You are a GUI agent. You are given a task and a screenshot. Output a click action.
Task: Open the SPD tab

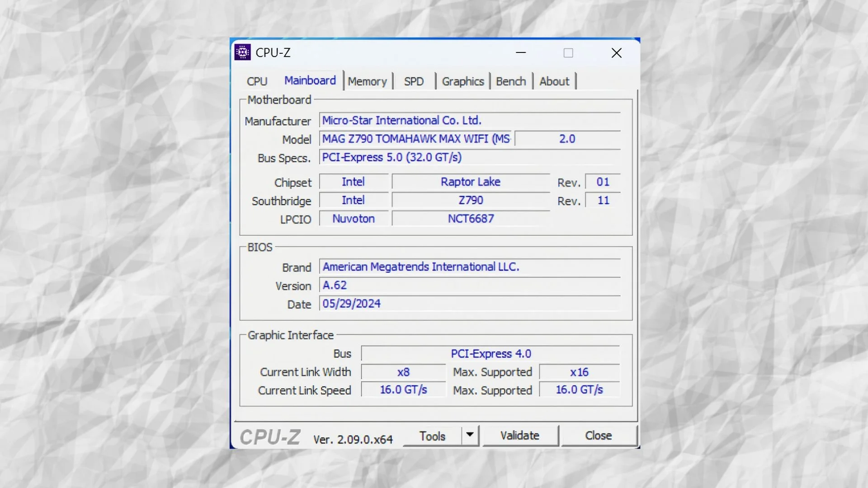[x=414, y=81]
